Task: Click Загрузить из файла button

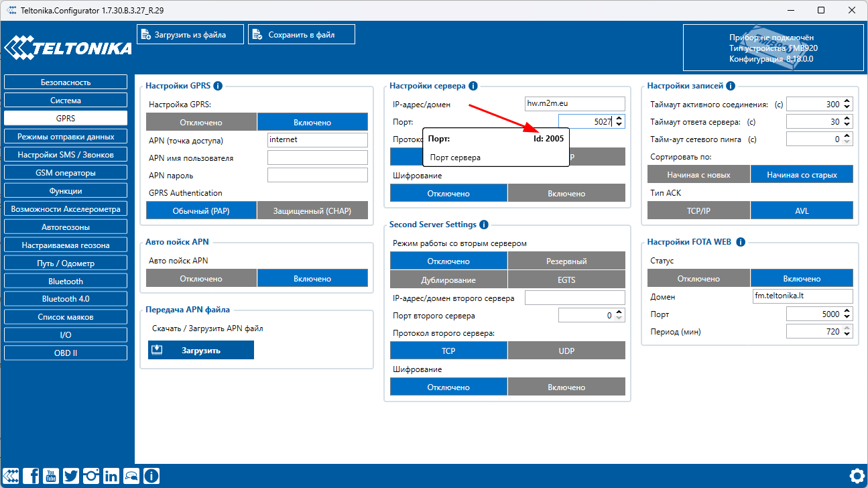Action: (190, 35)
